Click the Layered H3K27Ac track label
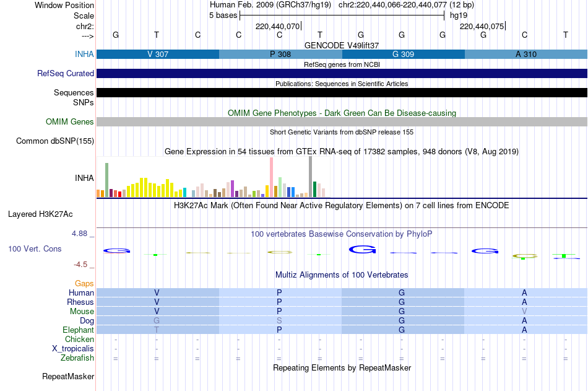 pos(40,214)
